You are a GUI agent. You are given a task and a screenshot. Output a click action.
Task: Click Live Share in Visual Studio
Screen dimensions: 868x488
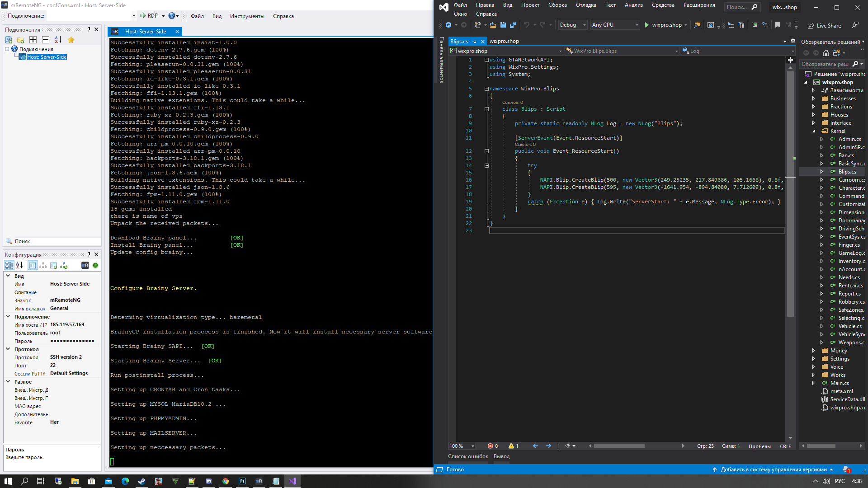pos(824,25)
